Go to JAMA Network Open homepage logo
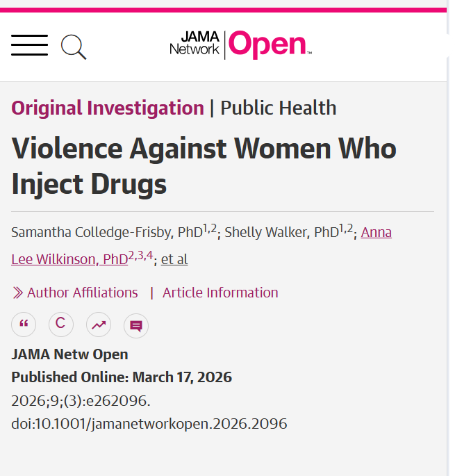The width and height of the screenshot is (455, 476). (x=241, y=45)
